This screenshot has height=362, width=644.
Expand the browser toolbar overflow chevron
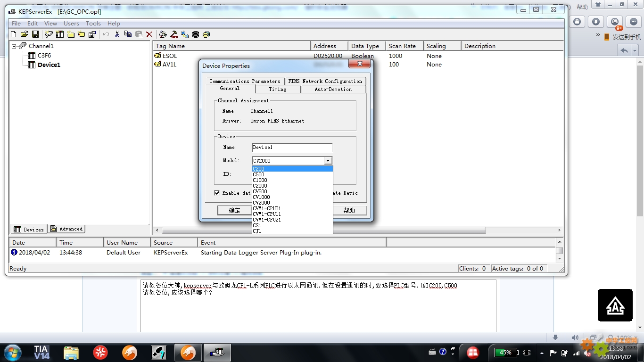pyautogui.click(x=598, y=35)
